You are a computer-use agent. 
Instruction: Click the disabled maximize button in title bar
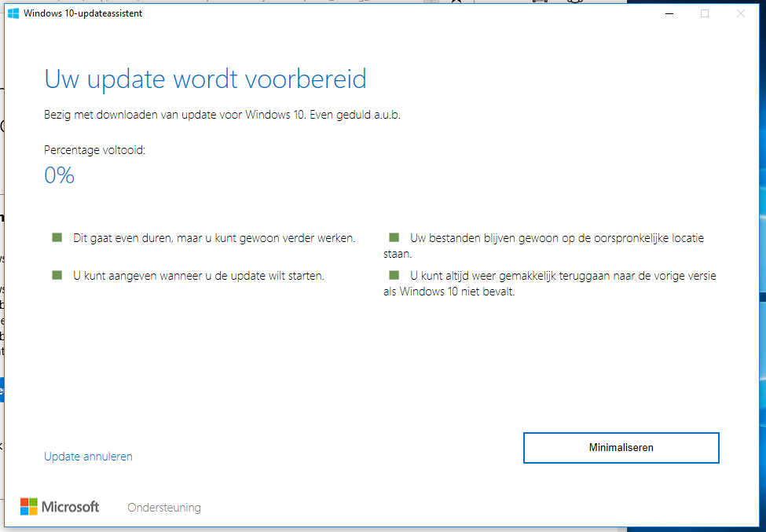click(x=705, y=13)
